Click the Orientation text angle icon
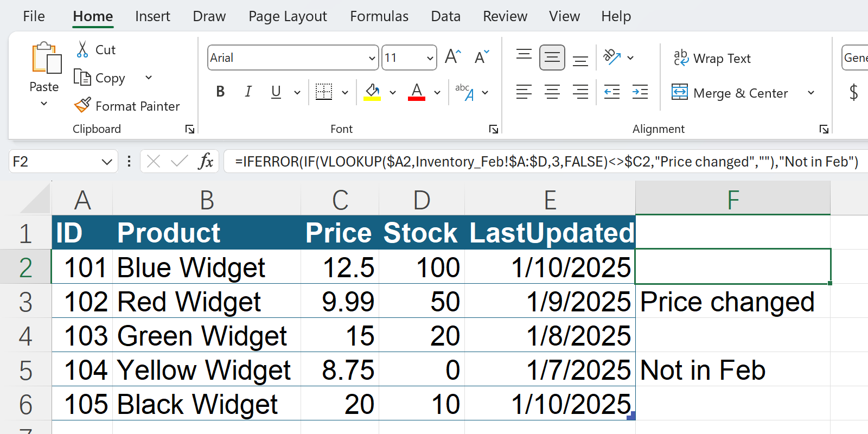This screenshot has height=434, width=868. (612, 57)
